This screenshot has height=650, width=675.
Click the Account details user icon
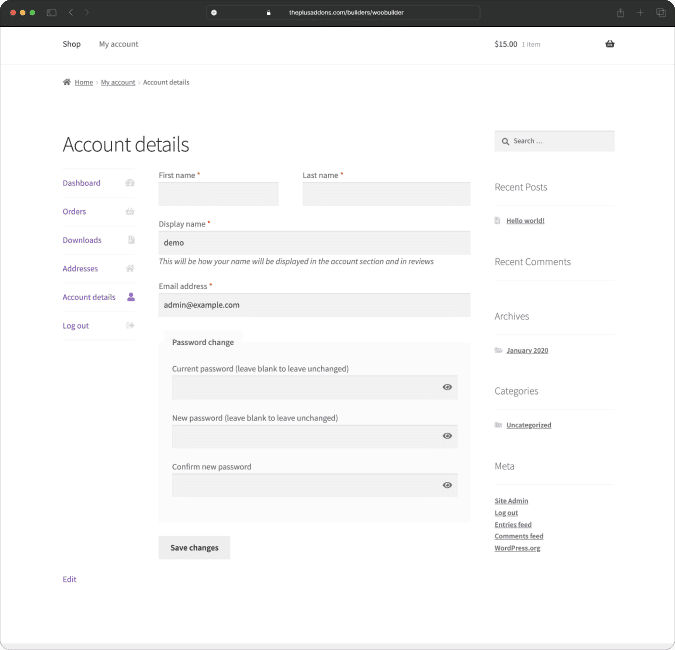pyautogui.click(x=131, y=297)
